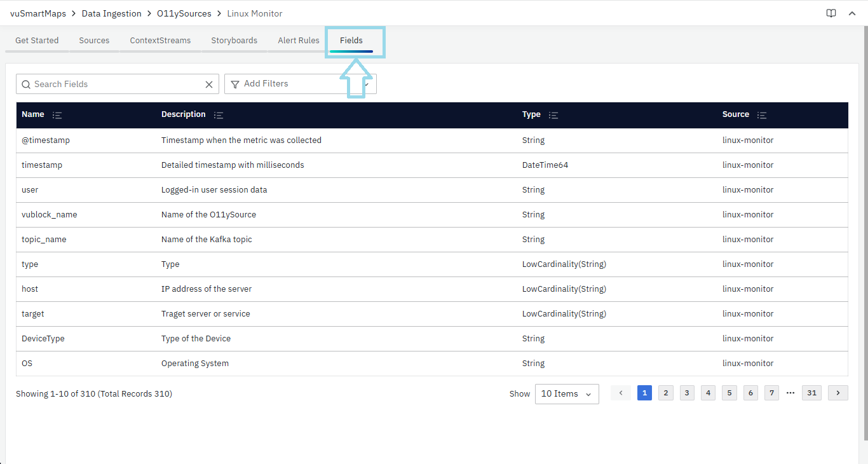
Task: Go to previous page arrow
Action: (621, 393)
